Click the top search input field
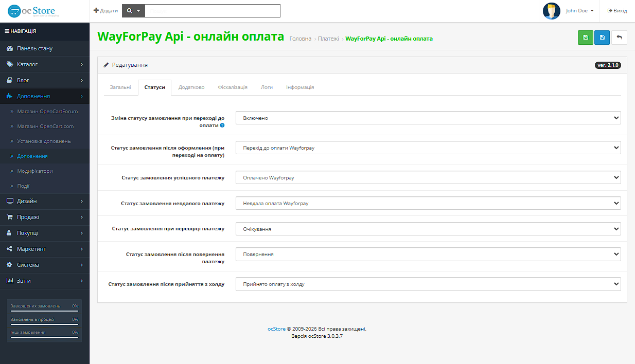Screen dimensions: 635x364 coord(213,11)
